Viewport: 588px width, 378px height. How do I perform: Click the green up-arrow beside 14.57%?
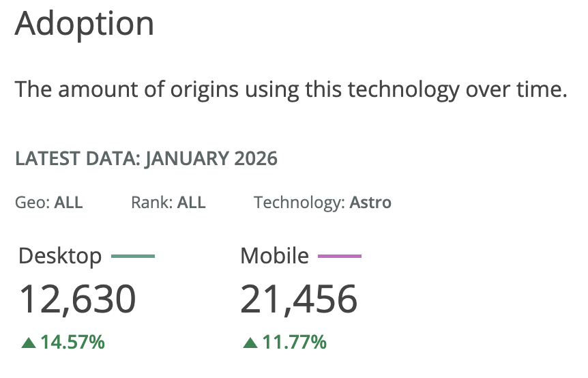click(28, 343)
